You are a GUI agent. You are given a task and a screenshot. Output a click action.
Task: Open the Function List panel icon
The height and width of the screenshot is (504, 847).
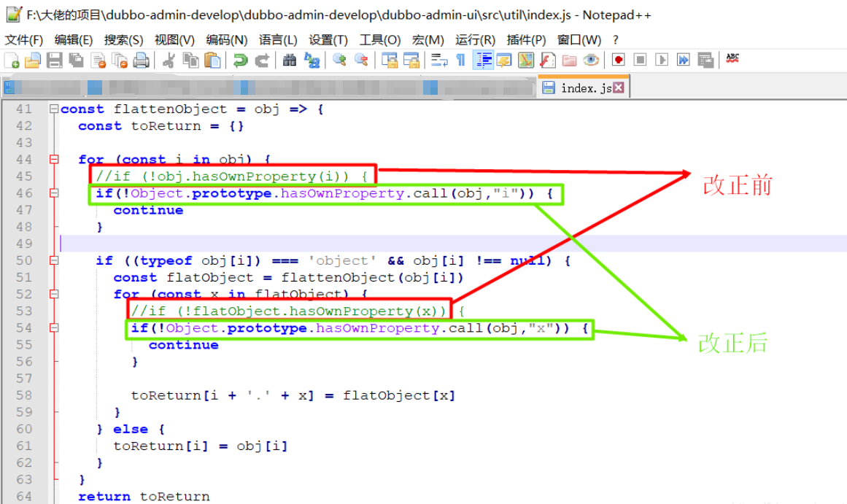click(x=547, y=60)
